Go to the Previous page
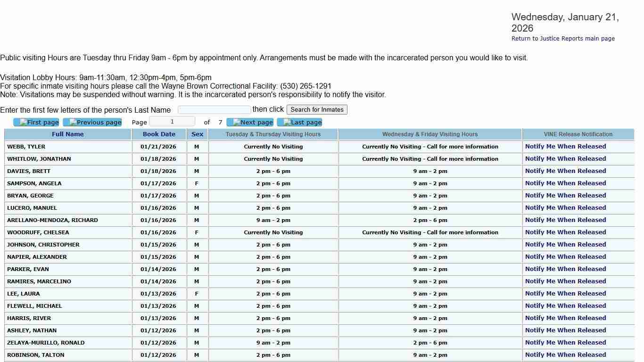Viewport: 644px width, 362px height. 92,123
